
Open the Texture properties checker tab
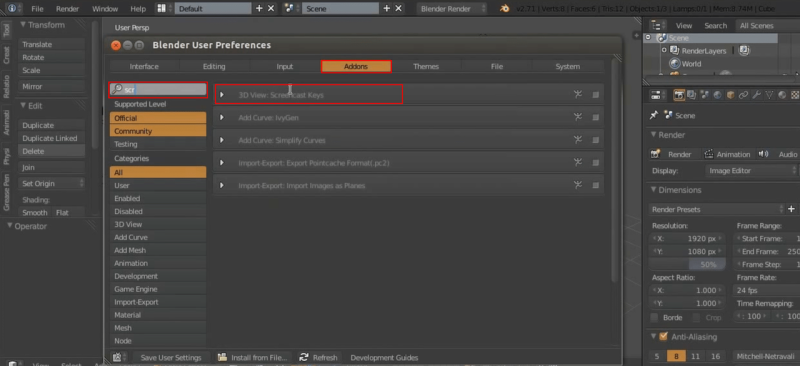(795, 95)
